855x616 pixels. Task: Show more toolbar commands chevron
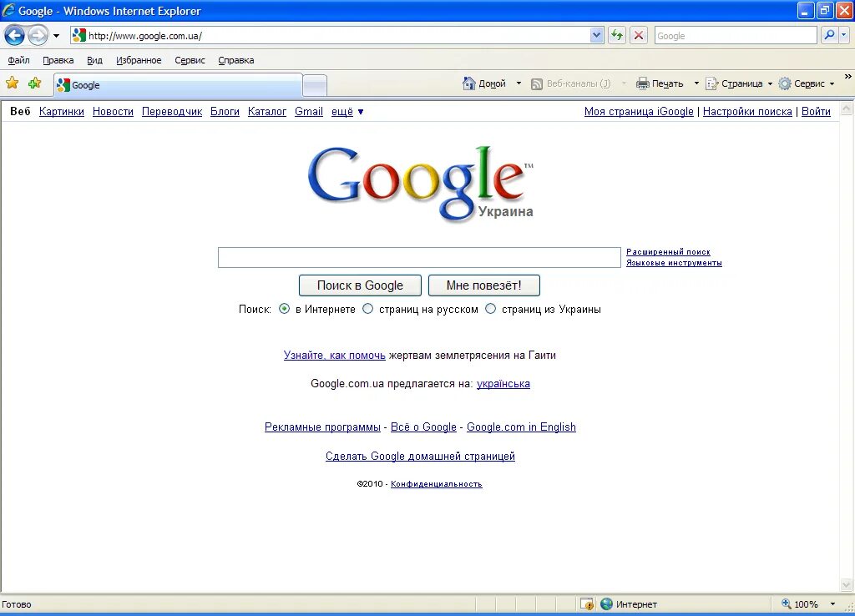[848, 76]
